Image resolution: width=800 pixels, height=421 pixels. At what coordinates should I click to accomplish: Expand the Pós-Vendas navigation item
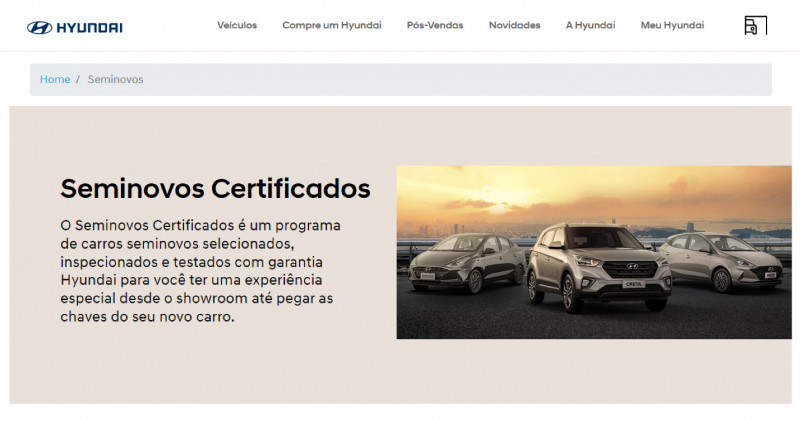pyautogui.click(x=435, y=25)
